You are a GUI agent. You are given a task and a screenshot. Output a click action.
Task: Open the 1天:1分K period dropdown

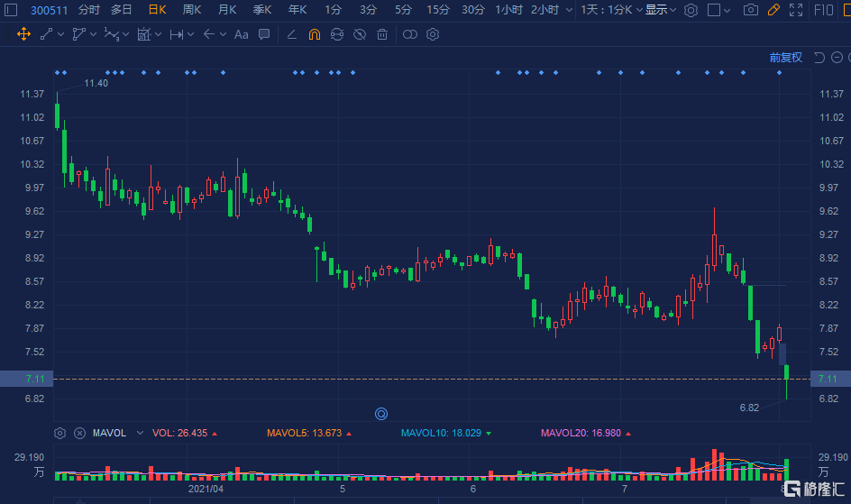pos(611,10)
